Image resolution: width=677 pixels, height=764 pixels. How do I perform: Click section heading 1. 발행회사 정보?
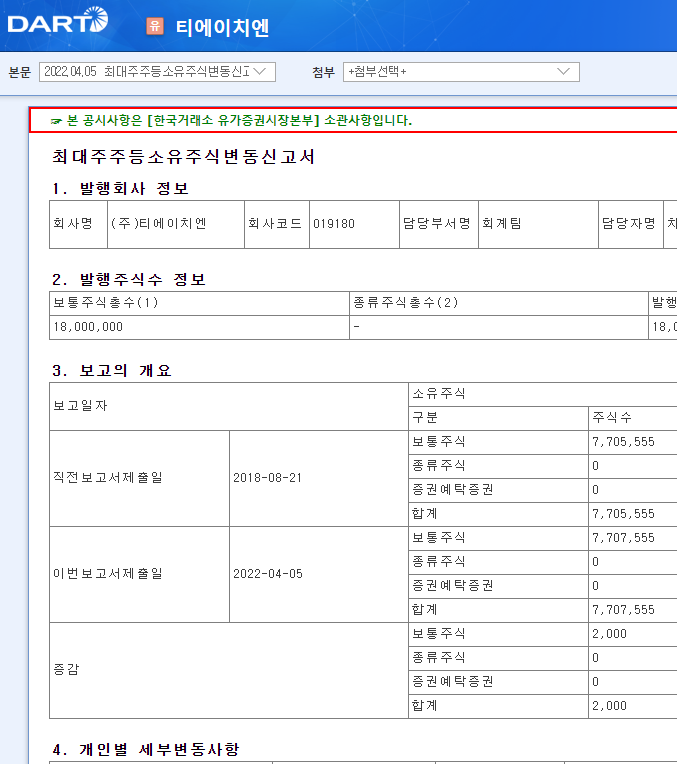click(120, 189)
